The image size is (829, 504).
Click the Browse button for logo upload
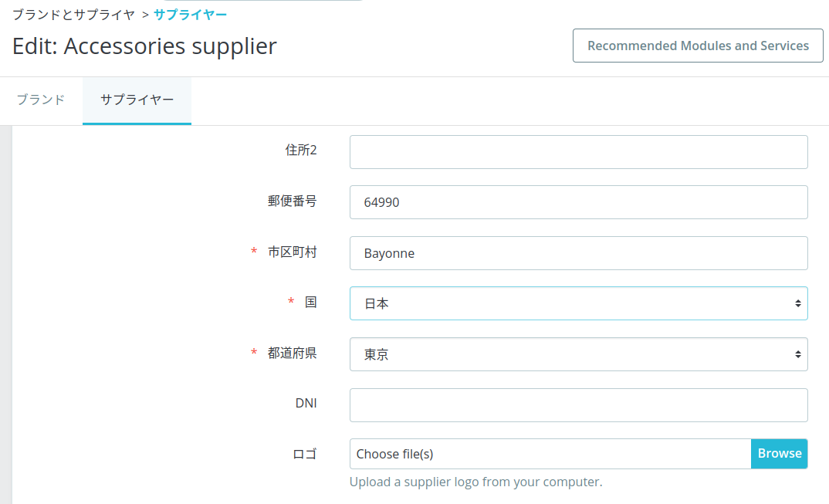(x=780, y=454)
